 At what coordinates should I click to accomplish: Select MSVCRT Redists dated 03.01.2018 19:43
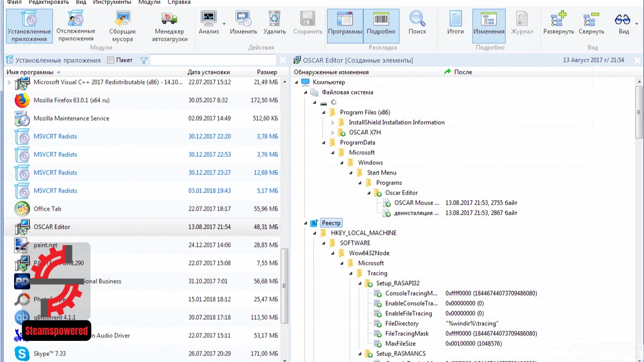tap(142, 191)
